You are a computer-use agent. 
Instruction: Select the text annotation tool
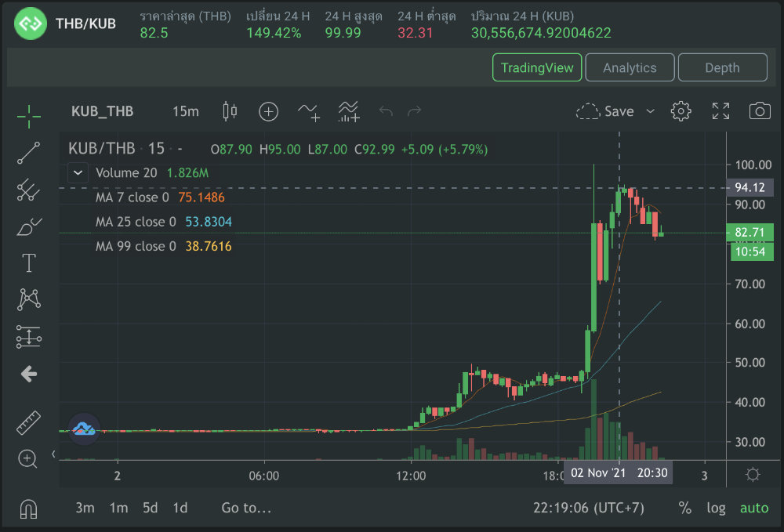pos(29,263)
